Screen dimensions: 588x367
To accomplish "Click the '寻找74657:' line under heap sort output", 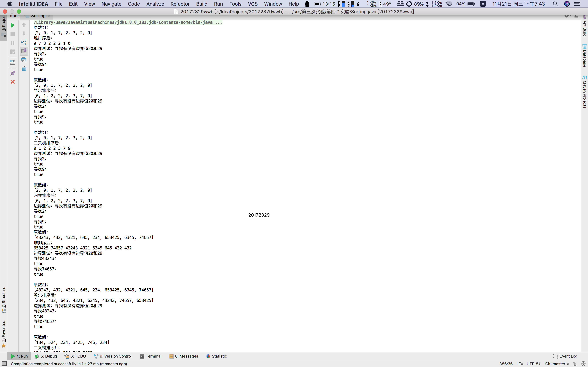I will click(x=45, y=269).
